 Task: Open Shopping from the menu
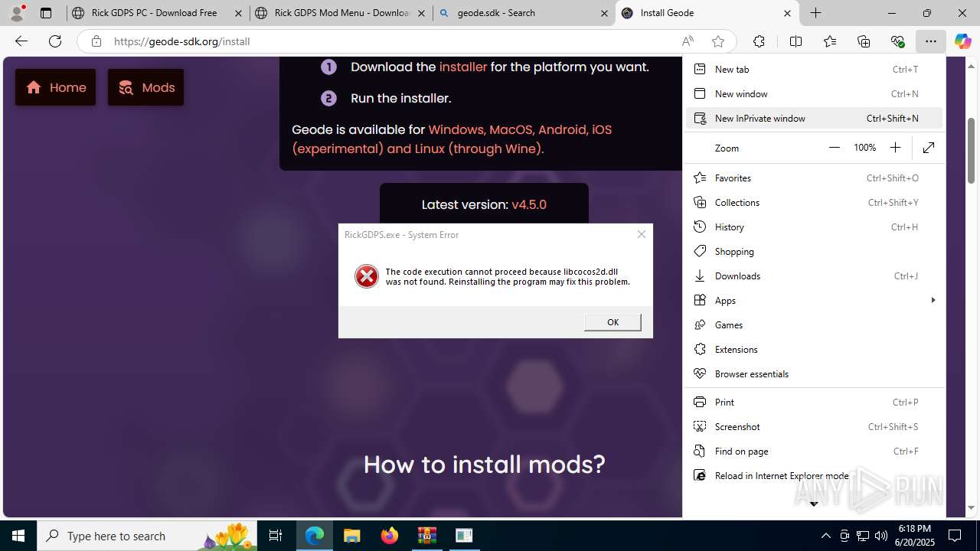(x=813, y=251)
